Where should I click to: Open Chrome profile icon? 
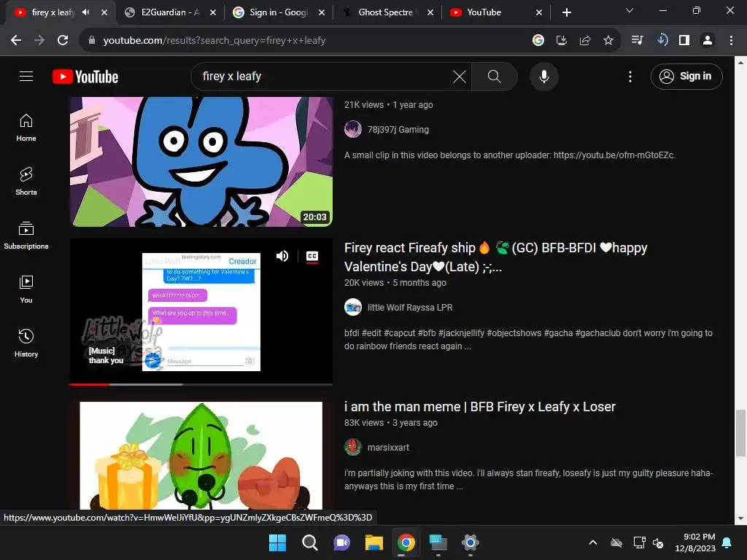708,41
